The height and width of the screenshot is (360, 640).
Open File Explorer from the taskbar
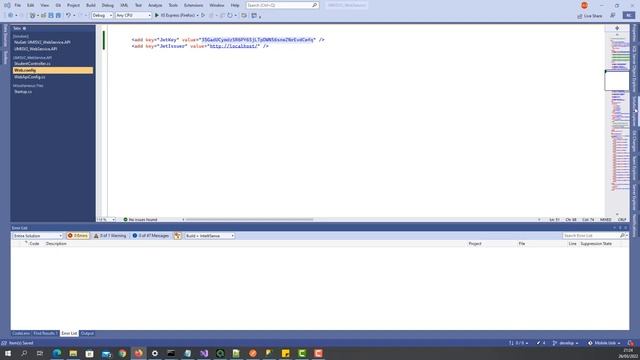tap(73, 353)
